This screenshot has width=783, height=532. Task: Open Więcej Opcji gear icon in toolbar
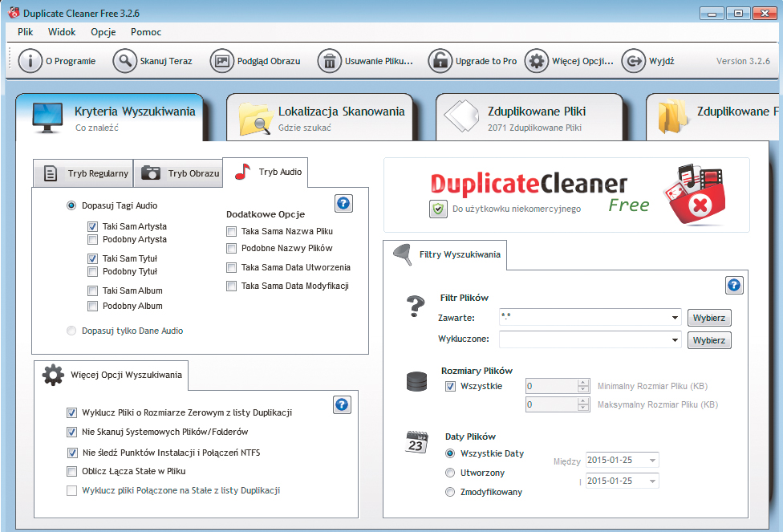[537, 61]
